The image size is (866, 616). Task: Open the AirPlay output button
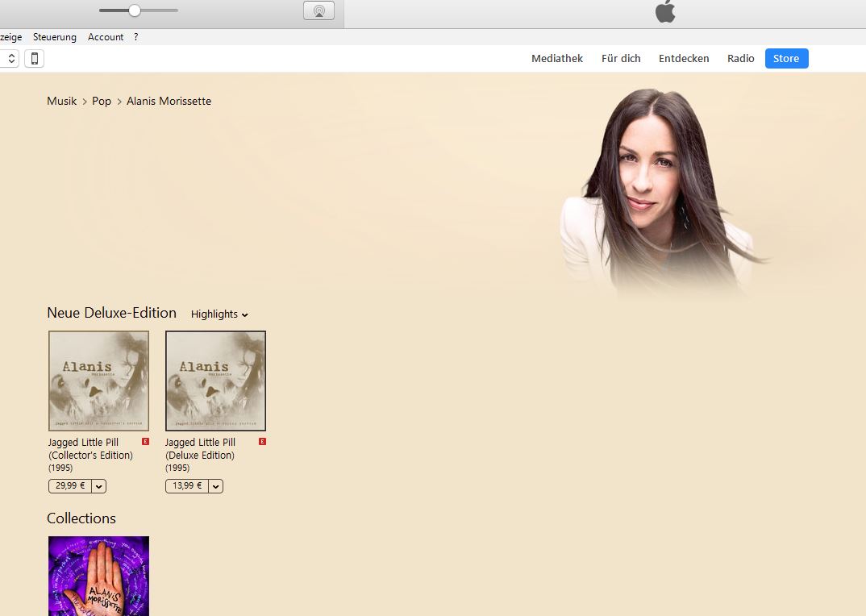319,10
